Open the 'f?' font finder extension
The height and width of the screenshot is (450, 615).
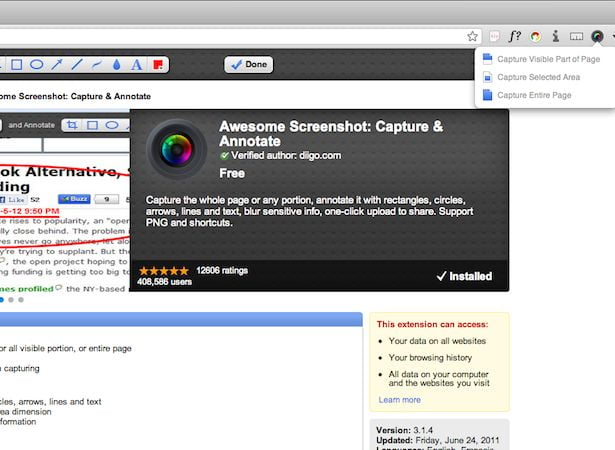pyautogui.click(x=515, y=36)
